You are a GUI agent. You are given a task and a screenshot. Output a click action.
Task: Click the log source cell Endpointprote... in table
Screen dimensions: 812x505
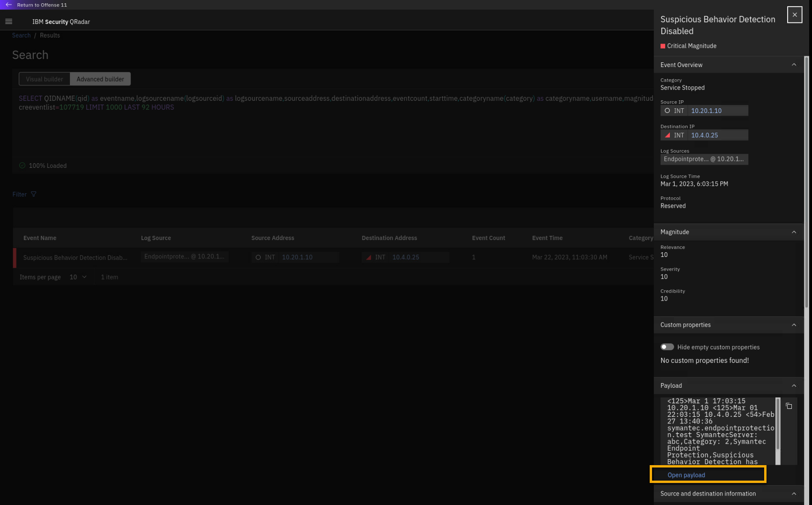pos(184,256)
